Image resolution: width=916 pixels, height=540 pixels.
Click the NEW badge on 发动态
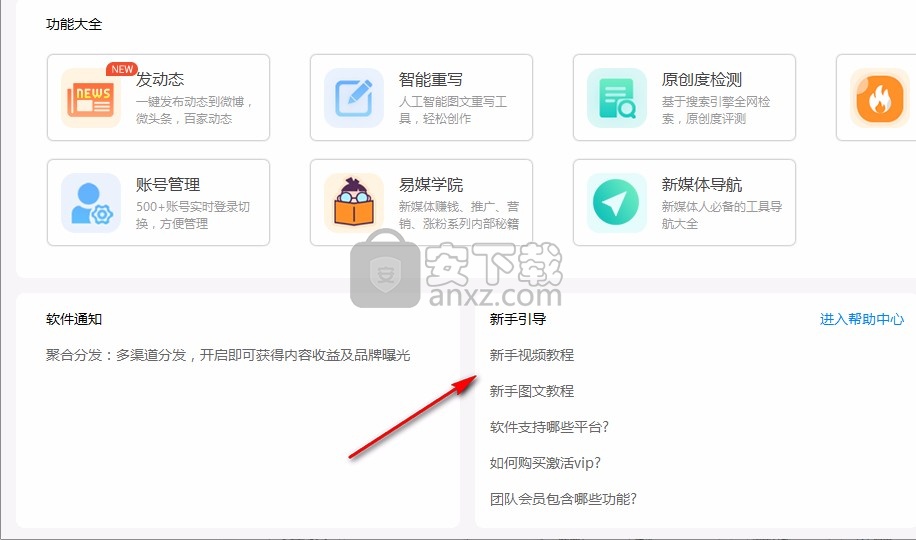(122, 69)
